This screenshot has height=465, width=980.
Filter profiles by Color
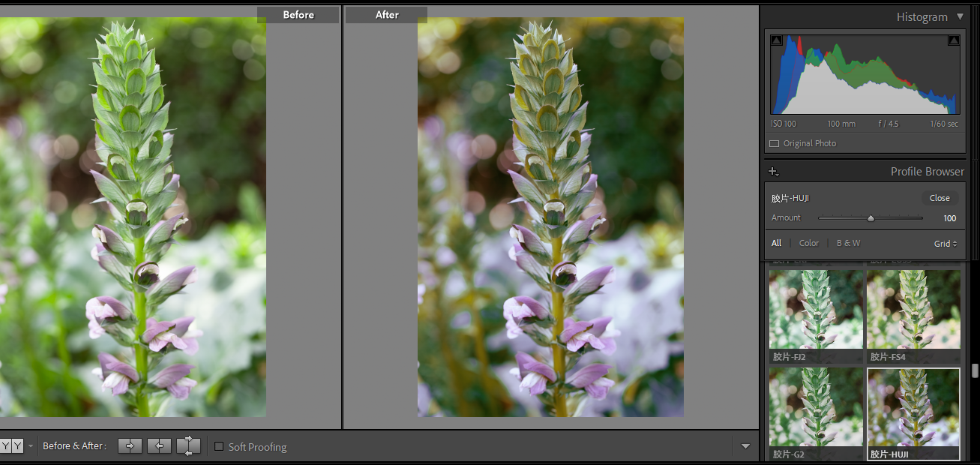click(809, 243)
